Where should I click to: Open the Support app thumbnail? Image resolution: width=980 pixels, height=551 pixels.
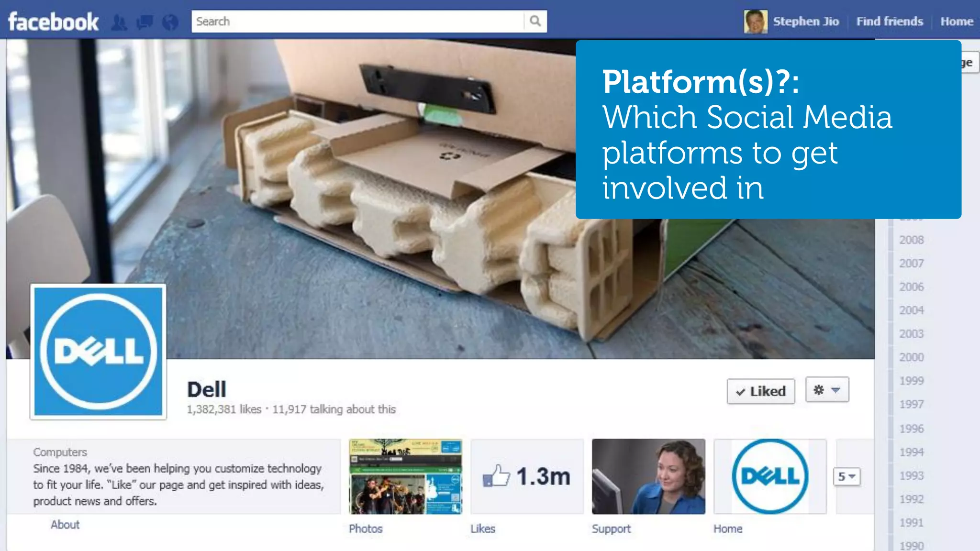point(648,476)
